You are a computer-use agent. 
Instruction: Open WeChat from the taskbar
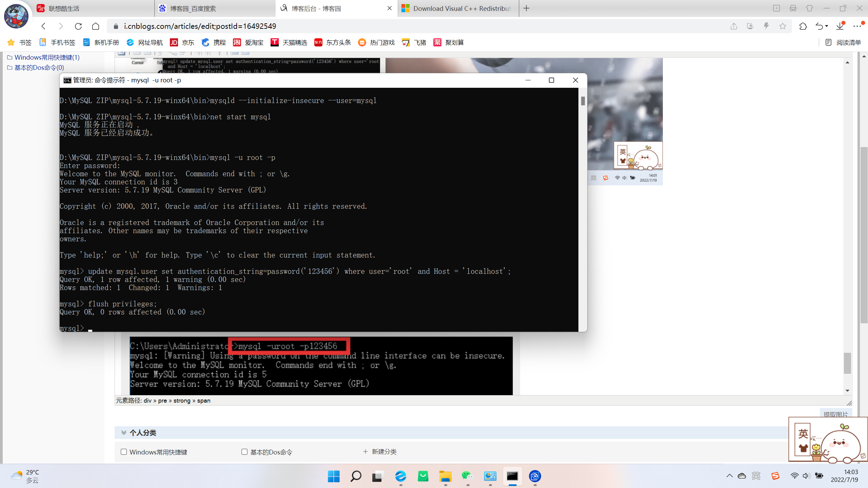[467, 476]
